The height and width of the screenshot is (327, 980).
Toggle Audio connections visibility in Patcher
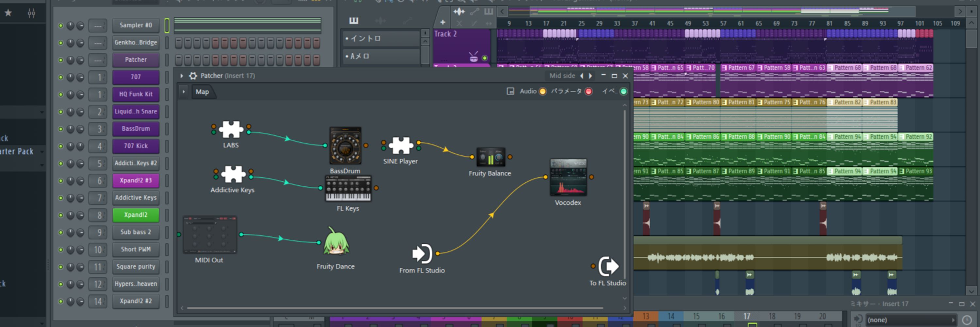click(x=543, y=91)
